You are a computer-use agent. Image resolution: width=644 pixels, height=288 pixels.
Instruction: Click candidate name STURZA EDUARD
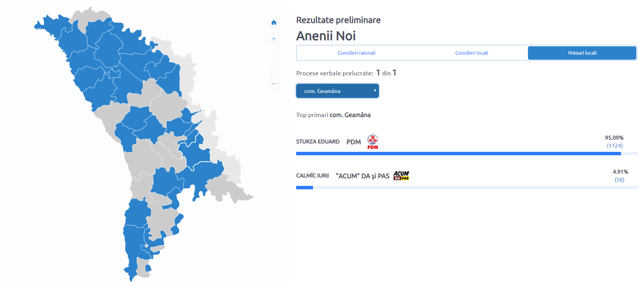pyautogui.click(x=318, y=142)
